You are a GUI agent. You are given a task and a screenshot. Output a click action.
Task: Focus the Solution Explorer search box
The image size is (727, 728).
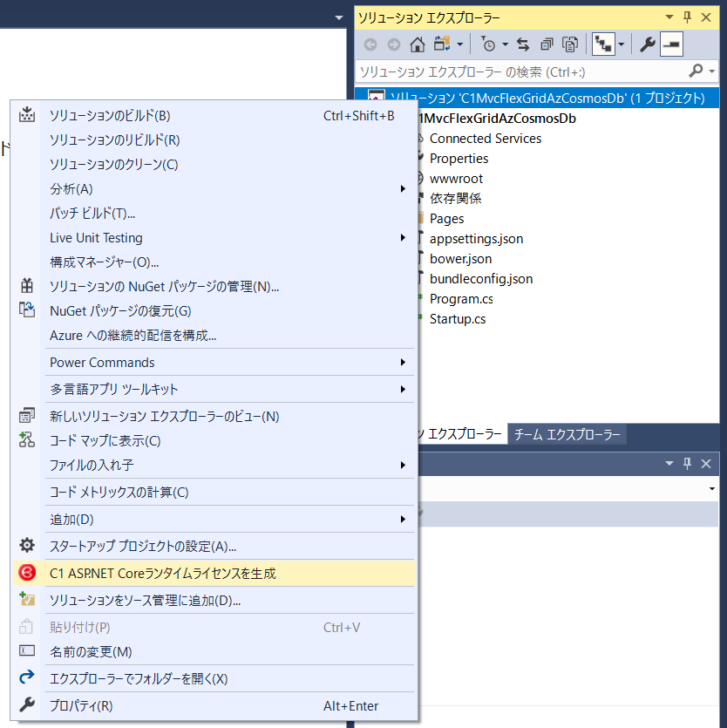tap(523, 71)
